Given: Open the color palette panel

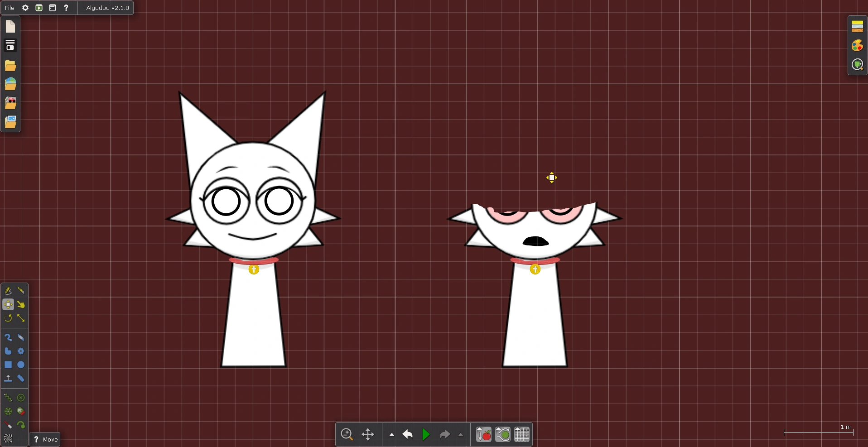Looking at the screenshot, I should [858, 45].
